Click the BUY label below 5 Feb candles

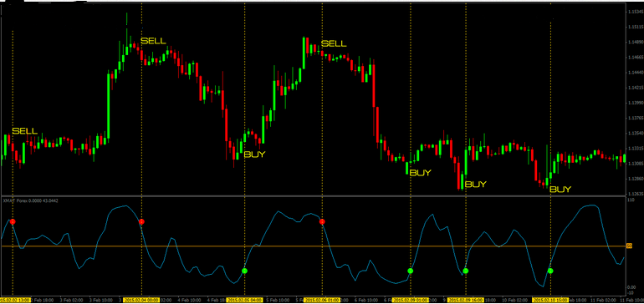pos(255,155)
